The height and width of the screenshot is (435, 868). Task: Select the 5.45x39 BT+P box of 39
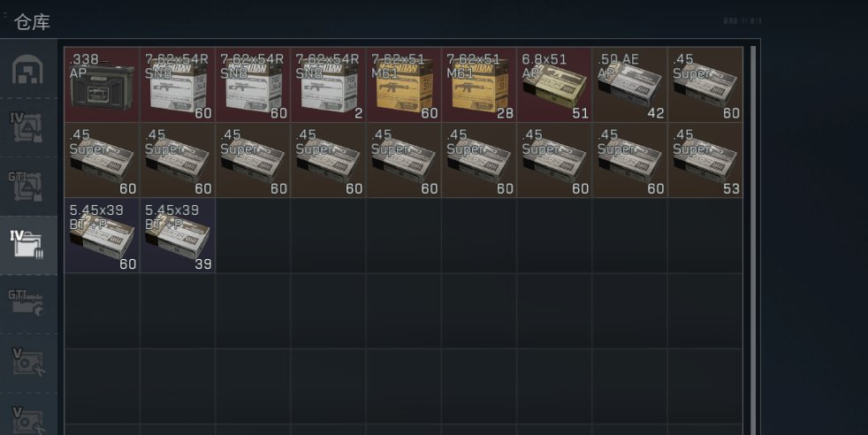click(x=177, y=235)
